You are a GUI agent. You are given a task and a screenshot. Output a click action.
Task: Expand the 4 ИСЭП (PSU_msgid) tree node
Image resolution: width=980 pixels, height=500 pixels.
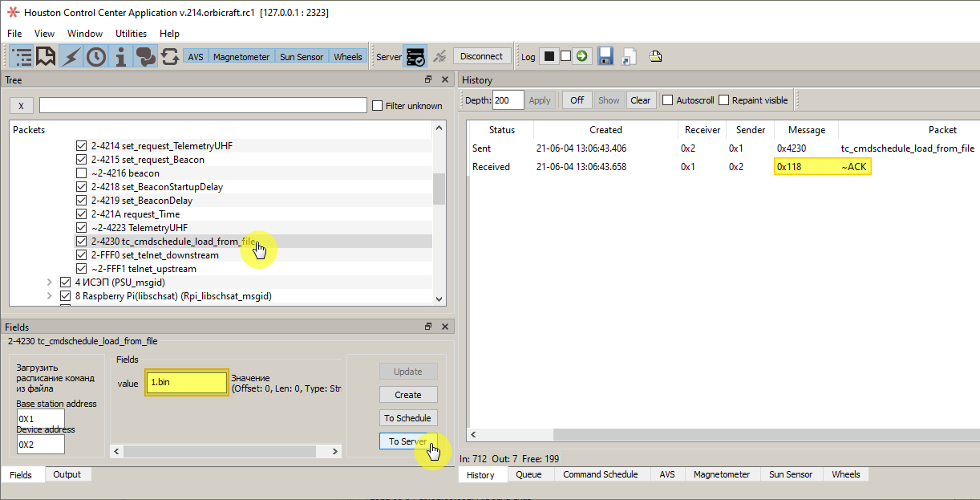[x=50, y=282]
